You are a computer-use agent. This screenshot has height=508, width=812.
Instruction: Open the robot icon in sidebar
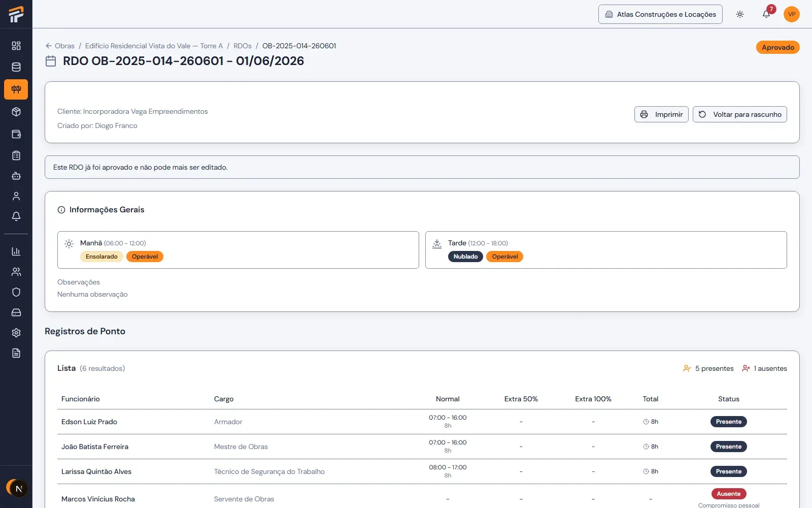pyautogui.click(x=16, y=176)
